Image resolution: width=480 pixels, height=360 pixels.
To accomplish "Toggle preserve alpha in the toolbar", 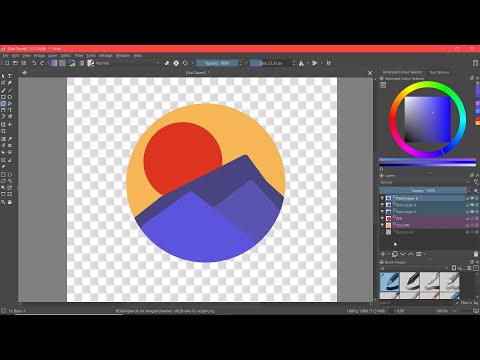I will point(176,63).
